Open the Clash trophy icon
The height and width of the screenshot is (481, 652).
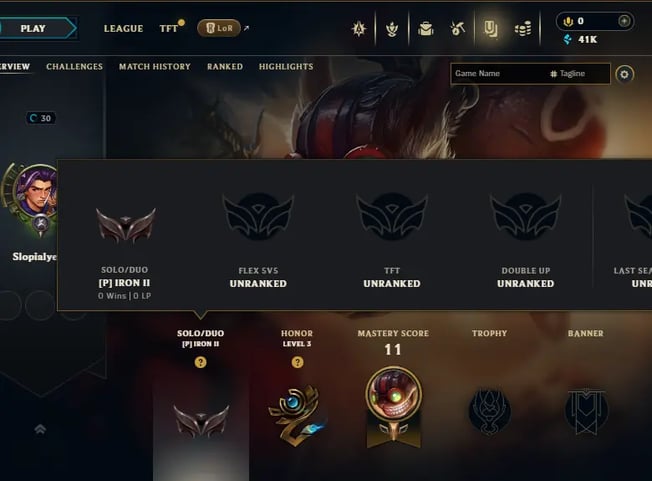(392, 29)
